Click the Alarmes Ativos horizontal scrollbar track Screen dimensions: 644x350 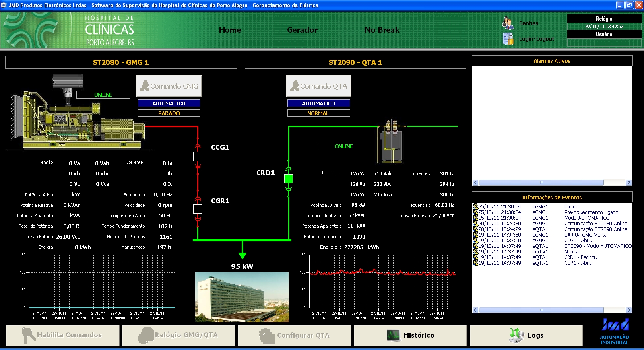coord(552,183)
